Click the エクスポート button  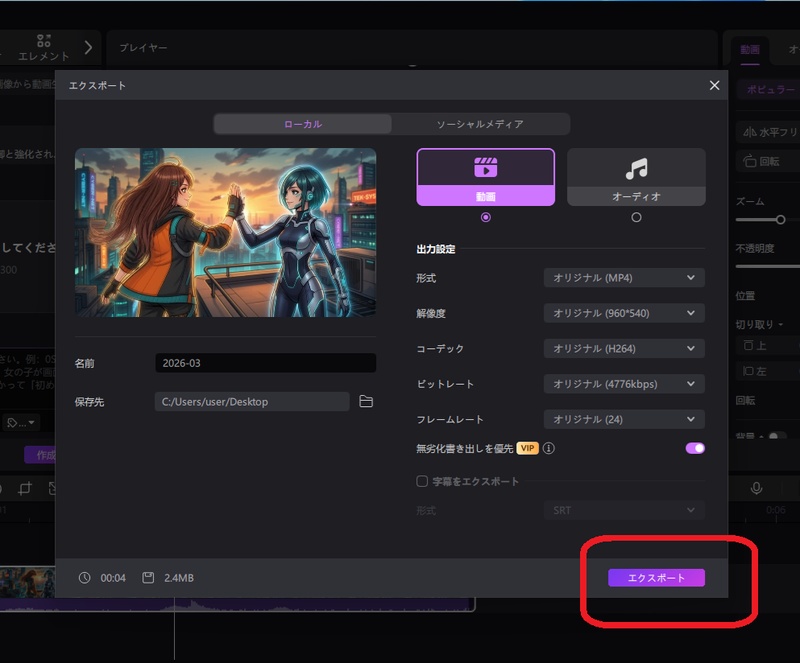click(x=656, y=577)
